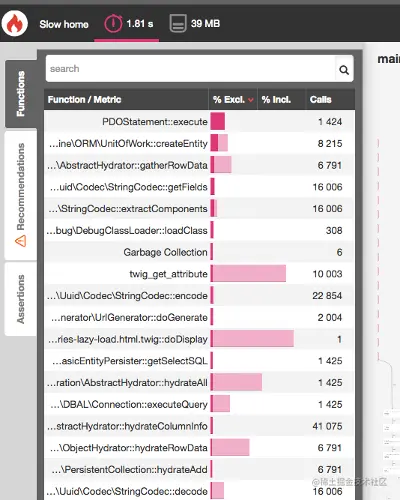Open the Slow home profile title

click(x=64, y=24)
